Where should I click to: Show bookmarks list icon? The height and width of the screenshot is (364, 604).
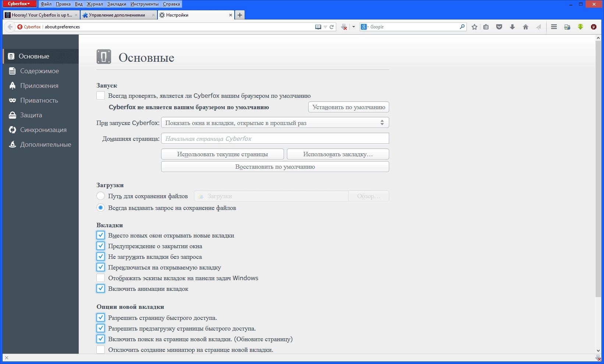click(x=486, y=27)
